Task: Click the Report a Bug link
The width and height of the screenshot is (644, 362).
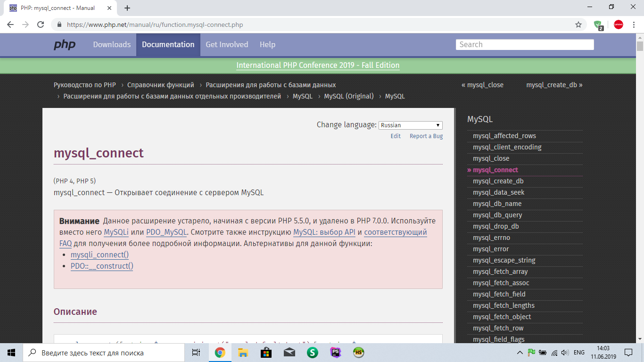Action: [x=426, y=136]
